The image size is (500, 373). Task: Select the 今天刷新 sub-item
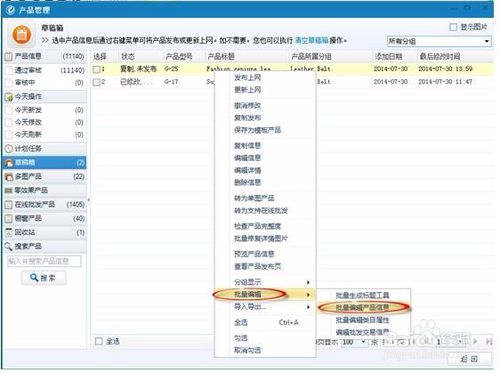pos(45,135)
